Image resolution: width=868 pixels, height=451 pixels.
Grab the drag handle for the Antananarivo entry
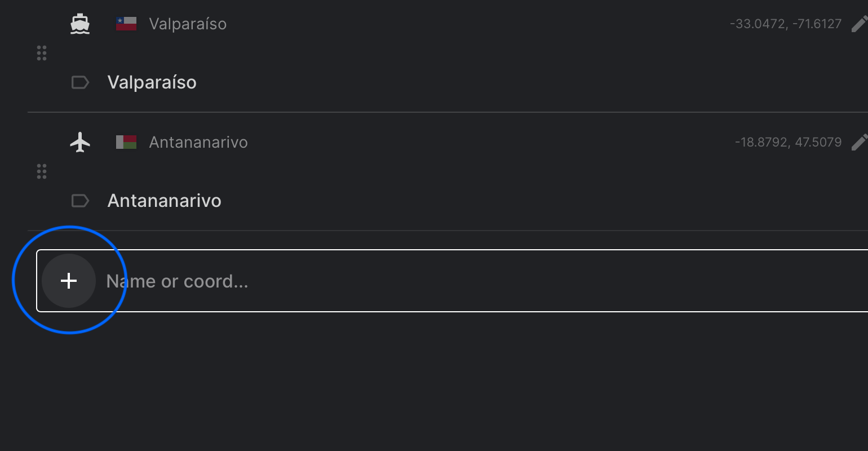[42, 171]
